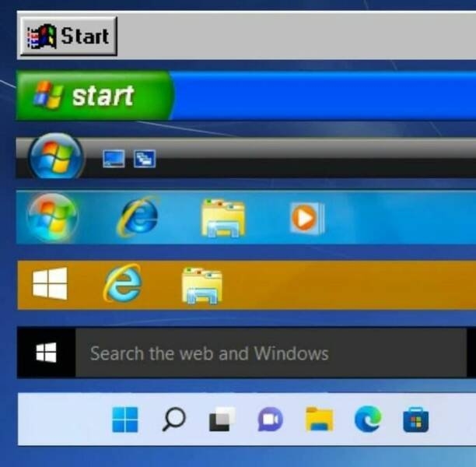The height and width of the screenshot is (467, 476).
Task: Open Task View on Windows 11 taskbar
Action: pyautogui.click(x=222, y=420)
